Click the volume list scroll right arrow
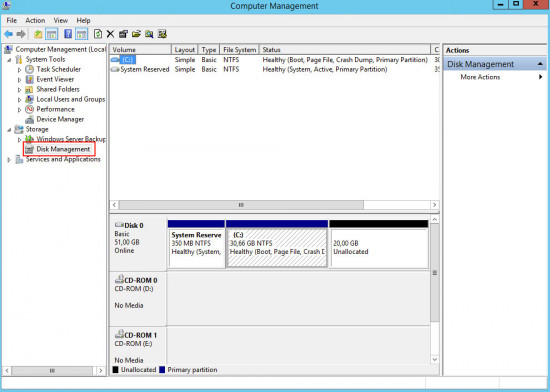550x392 pixels. click(435, 205)
